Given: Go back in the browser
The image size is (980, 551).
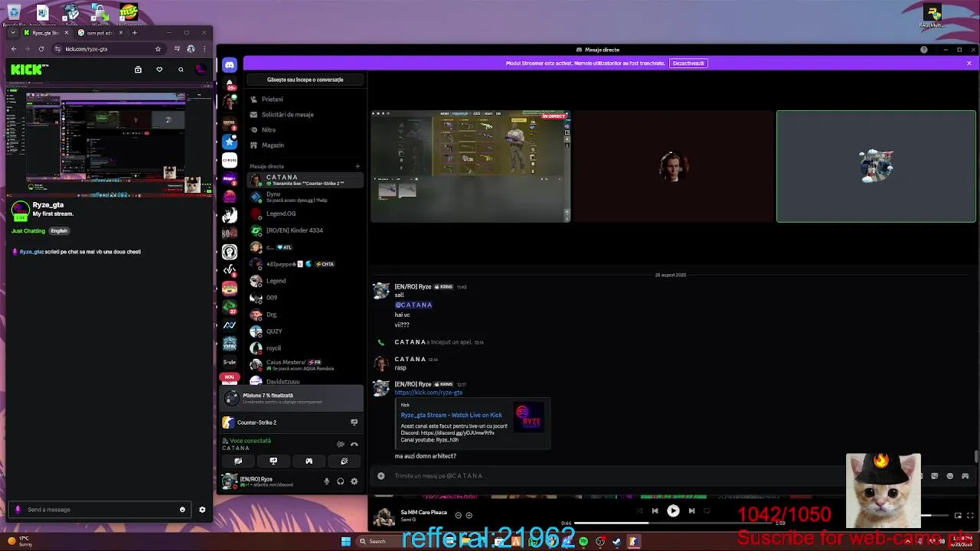Looking at the screenshot, I should [x=13, y=49].
